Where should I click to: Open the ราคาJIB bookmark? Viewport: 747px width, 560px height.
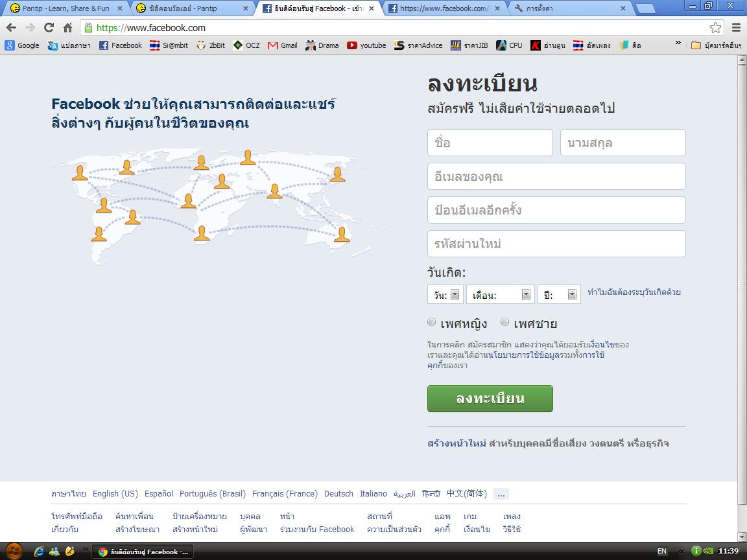coord(469,45)
